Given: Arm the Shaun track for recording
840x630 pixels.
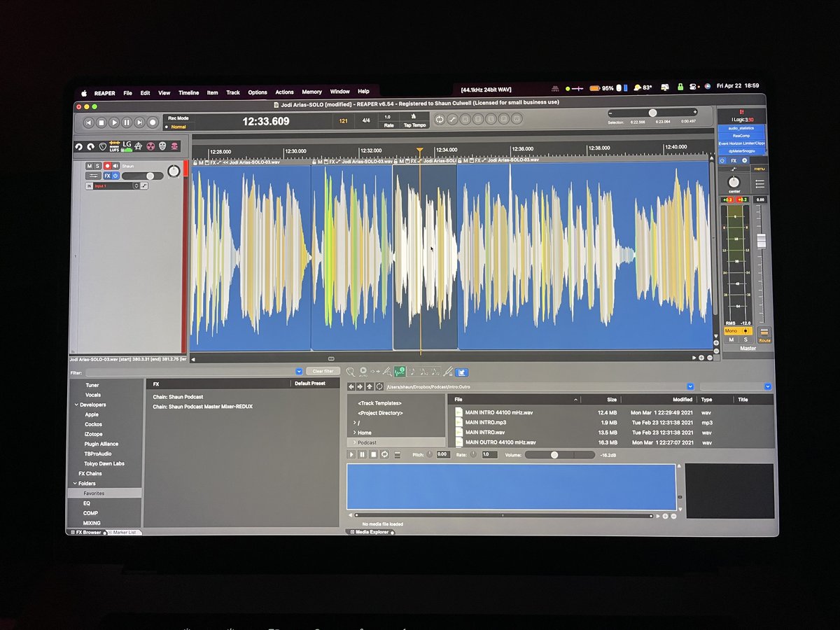Looking at the screenshot, I should click(107, 166).
